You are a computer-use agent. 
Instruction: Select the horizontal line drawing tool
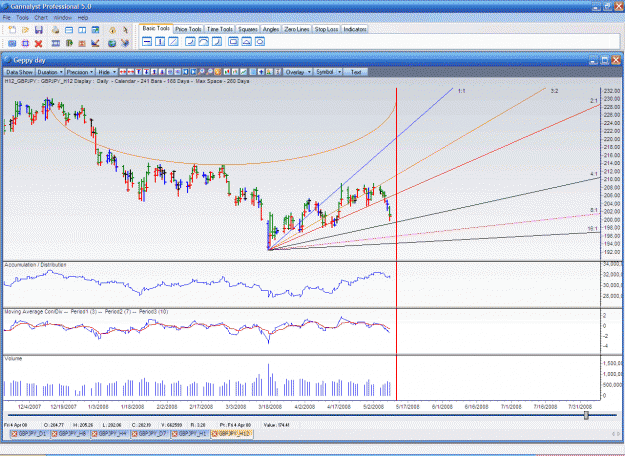pos(147,41)
